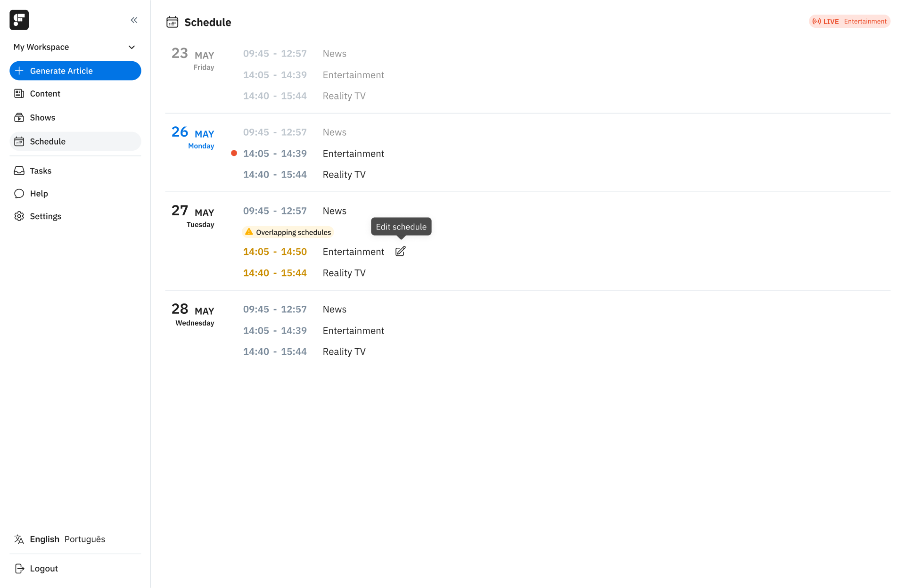This screenshot has height=588, width=905.
Task: Collapse the sidebar with double chevron
Action: click(134, 20)
